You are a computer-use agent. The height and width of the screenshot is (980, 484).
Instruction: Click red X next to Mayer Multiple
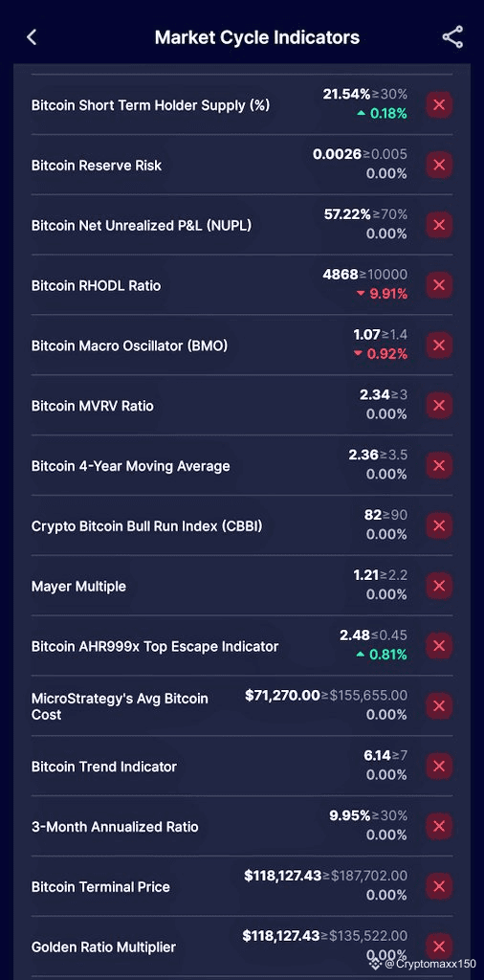tap(439, 586)
